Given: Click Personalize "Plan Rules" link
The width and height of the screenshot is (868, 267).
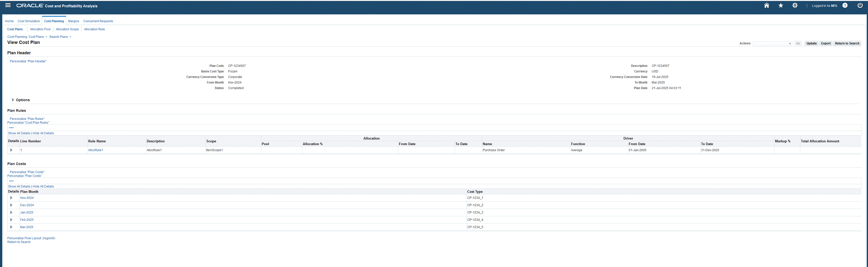Looking at the screenshot, I should (x=27, y=119).
